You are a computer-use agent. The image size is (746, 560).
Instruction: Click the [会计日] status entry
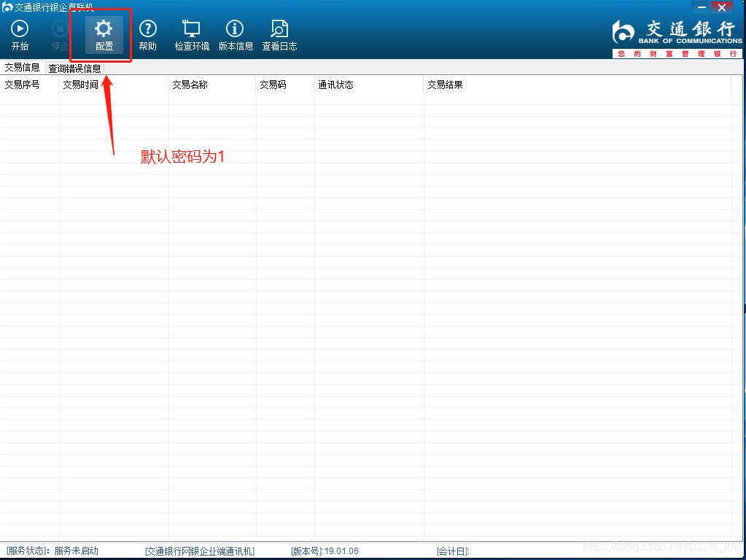pos(453,551)
